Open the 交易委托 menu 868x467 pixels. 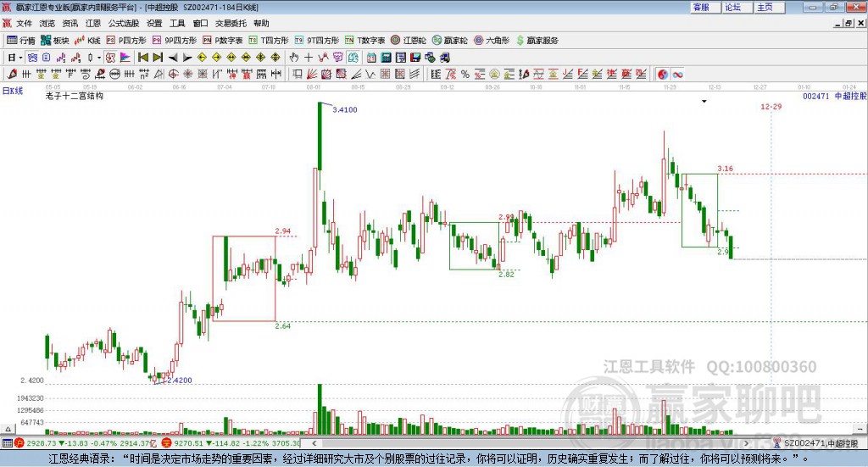tap(231, 23)
